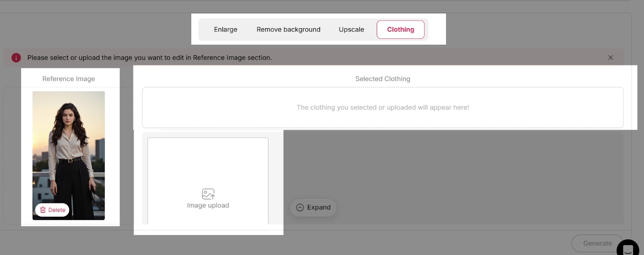This screenshot has height=255, width=644.
Task: Click the Selected Clothing placeholder area
Action: coord(383,108)
